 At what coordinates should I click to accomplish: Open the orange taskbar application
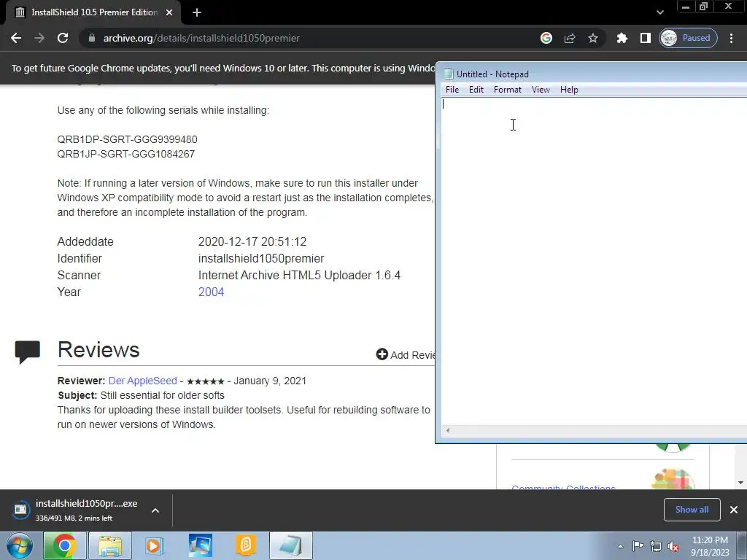(246, 545)
